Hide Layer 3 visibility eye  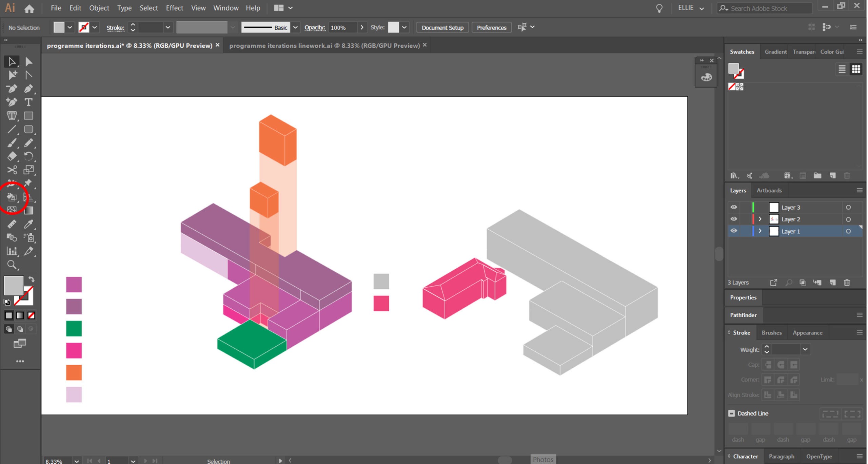tap(734, 207)
